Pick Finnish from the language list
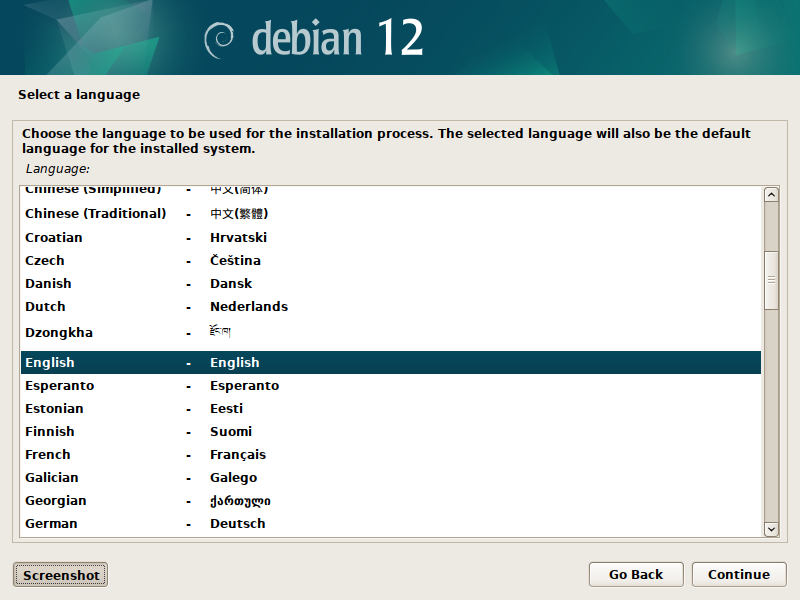This screenshot has width=800, height=600. 391,431
